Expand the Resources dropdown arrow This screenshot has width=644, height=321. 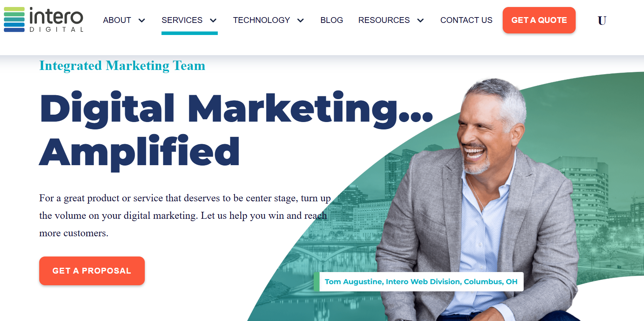pyautogui.click(x=420, y=20)
